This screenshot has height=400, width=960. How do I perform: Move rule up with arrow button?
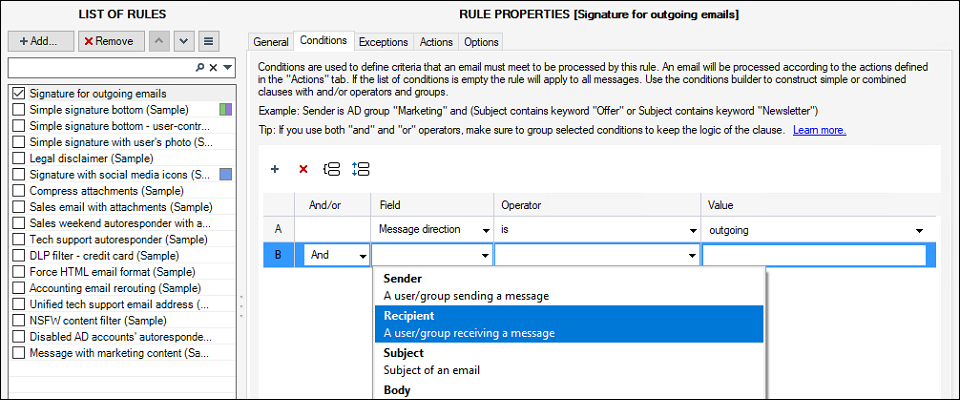(159, 41)
